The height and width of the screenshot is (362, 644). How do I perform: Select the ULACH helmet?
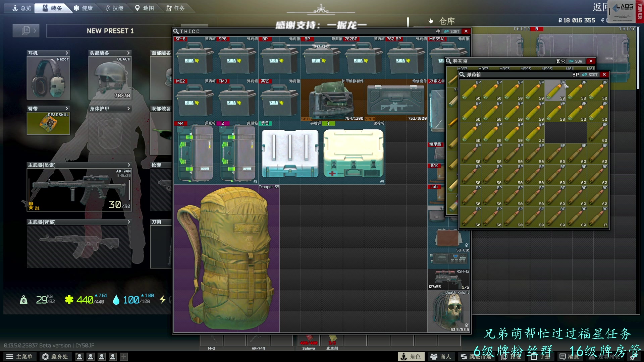pyautogui.click(x=110, y=78)
